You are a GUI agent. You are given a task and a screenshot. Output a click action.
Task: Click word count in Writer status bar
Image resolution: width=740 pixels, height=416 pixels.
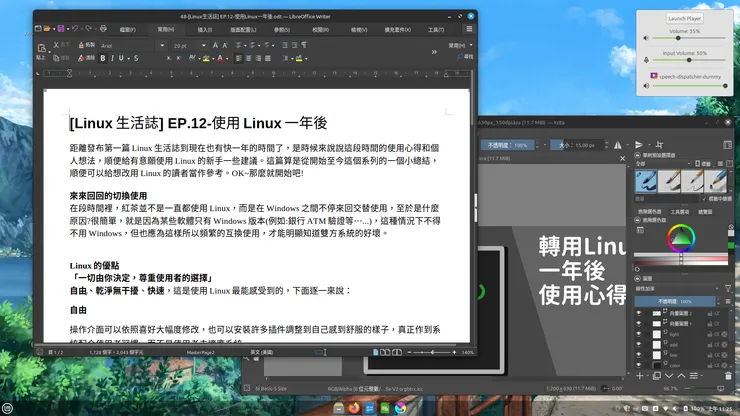point(116,352)
